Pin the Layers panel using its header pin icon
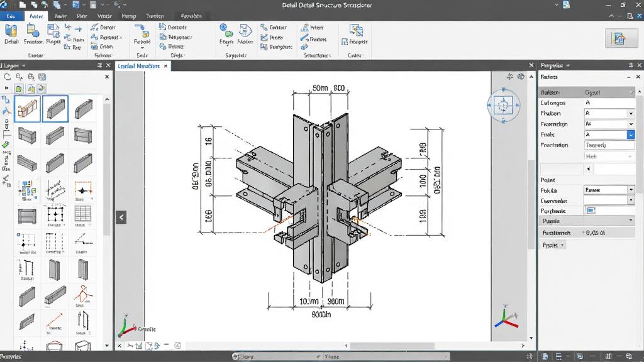This screenshot has width=644, height=362. coord(99,65)
